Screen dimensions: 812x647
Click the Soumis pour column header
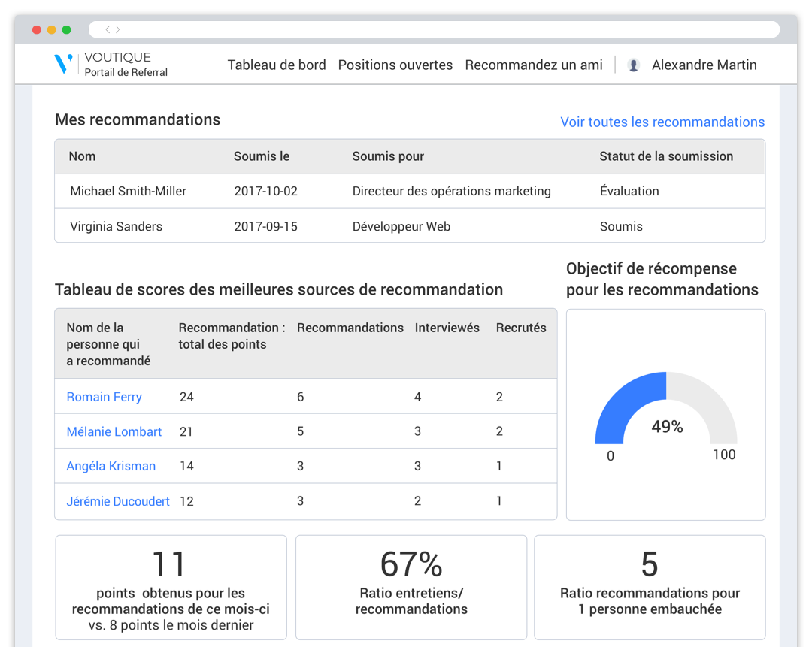388,156
